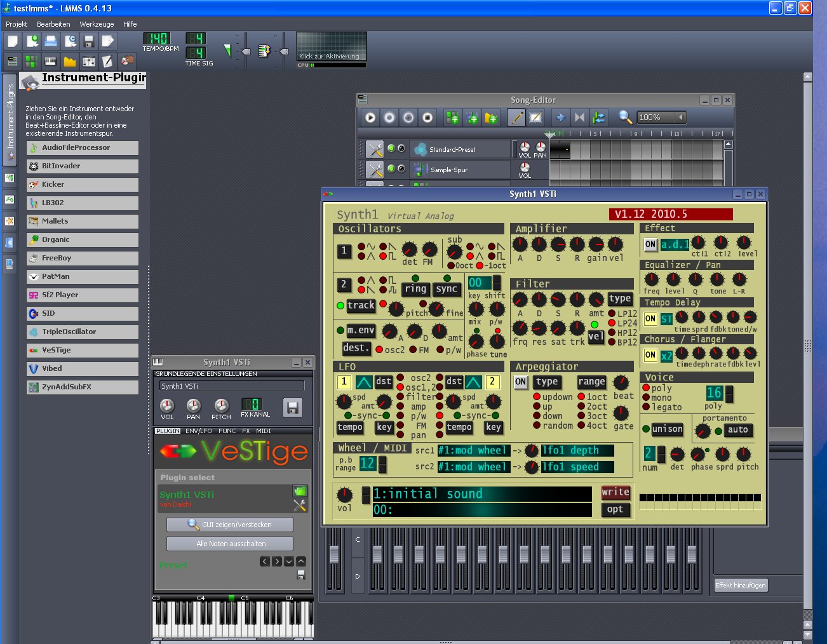Change the poly voice count 16 stepper
The image size is (827, 644).
pos(729,394)
